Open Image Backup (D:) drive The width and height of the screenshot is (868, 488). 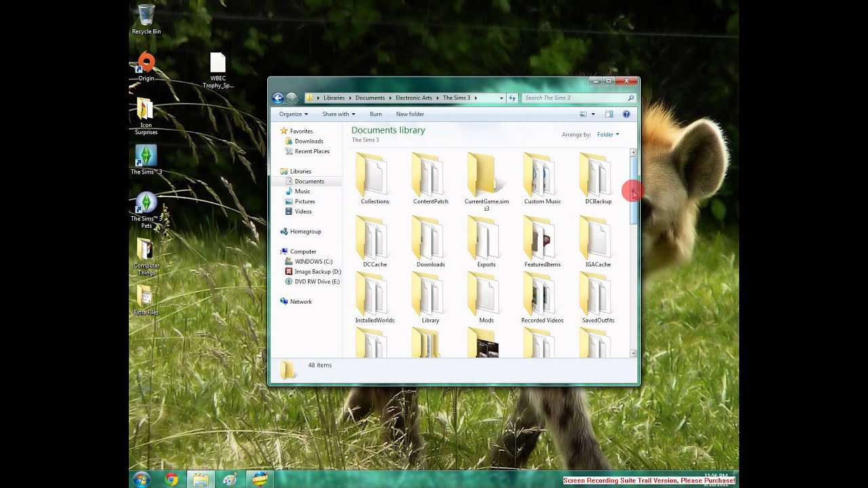point(317,271)
